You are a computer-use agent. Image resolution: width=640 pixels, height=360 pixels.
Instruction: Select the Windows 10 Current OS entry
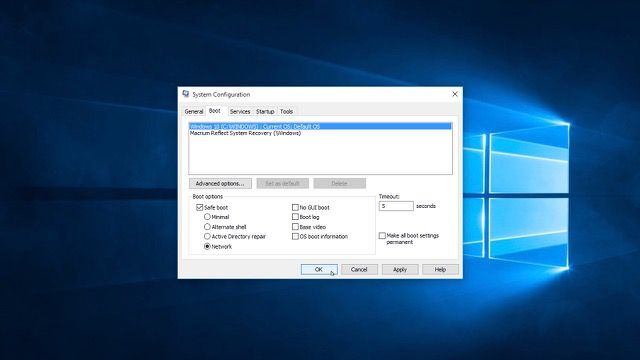320,127
